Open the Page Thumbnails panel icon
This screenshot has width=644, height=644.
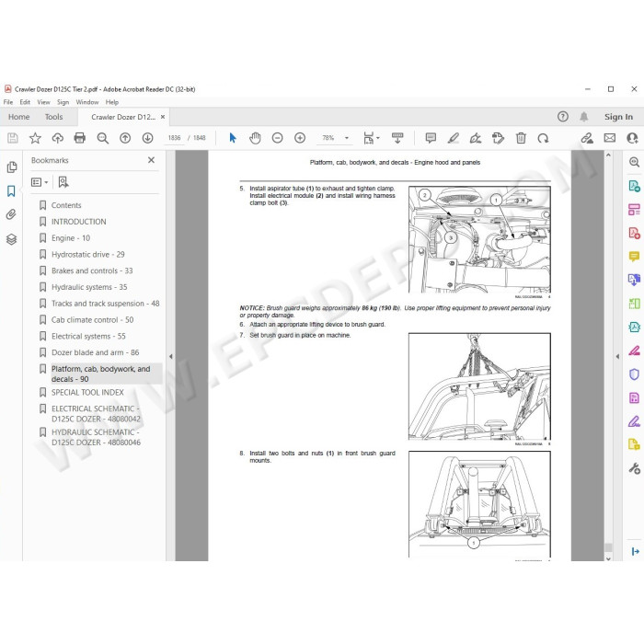tap(11, 167)
